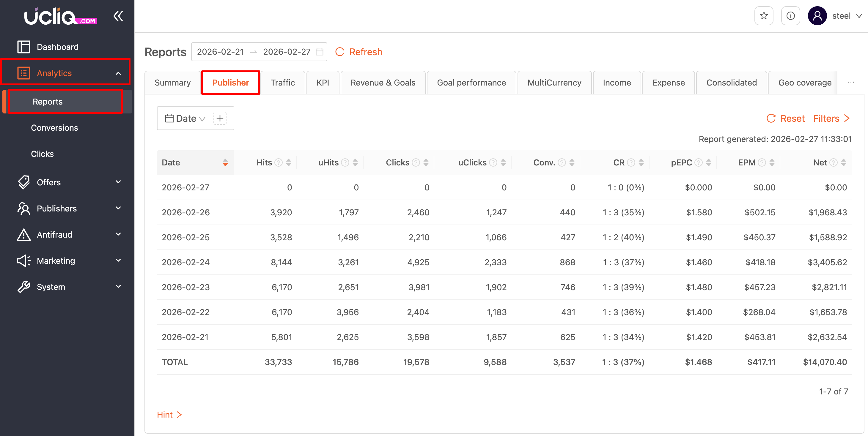Click the help icon next to Hits

click(x=278, y=163)
